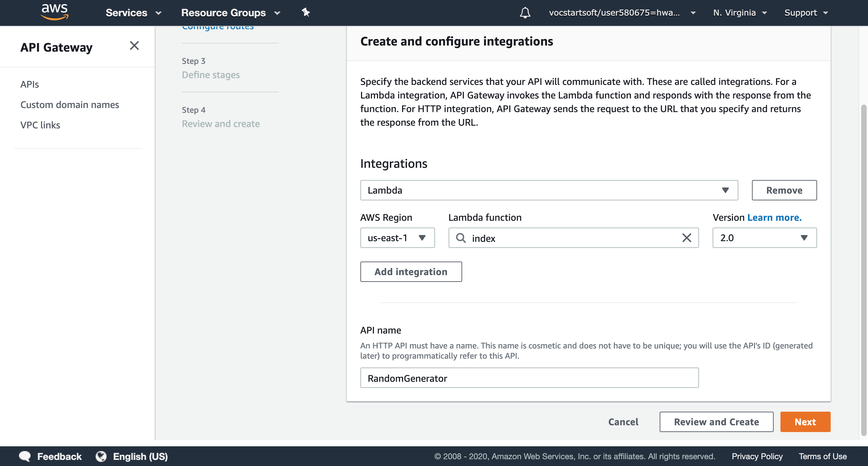Screen dimensions: 868x466
Task: Click the Resource Groups dropdown caret
Action: pyautogui.click(x=277, y=13)
